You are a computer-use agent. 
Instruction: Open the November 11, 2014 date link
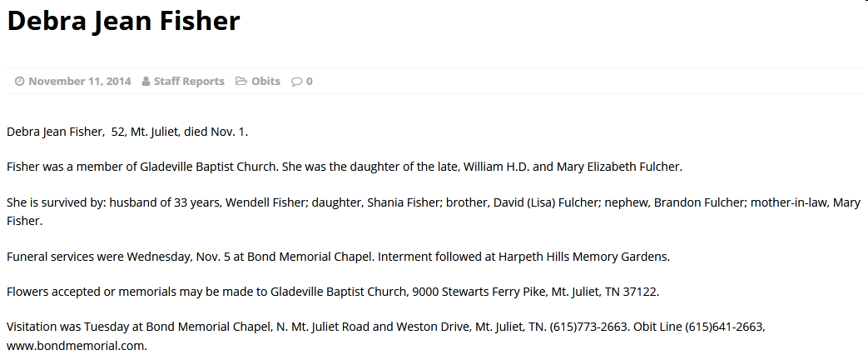(x=80, y=82)
